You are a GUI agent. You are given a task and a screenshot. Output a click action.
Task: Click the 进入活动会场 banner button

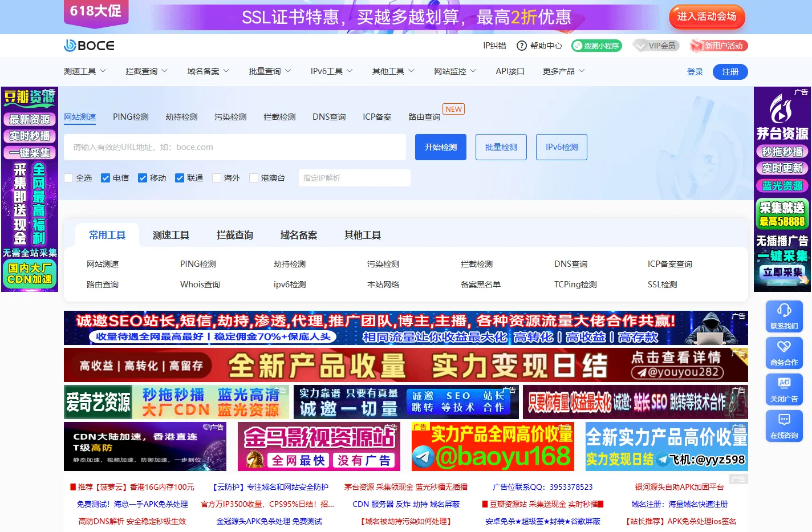(x=707, y=17)
